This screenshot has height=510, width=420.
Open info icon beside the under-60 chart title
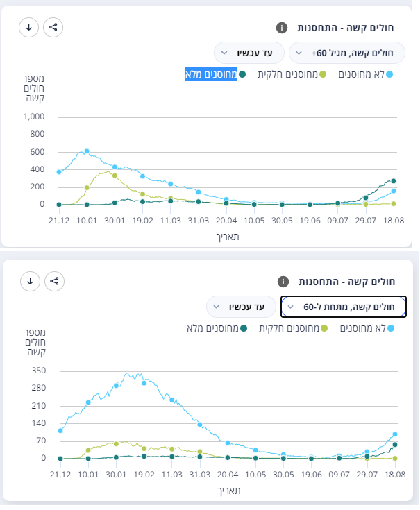(283, 282)
